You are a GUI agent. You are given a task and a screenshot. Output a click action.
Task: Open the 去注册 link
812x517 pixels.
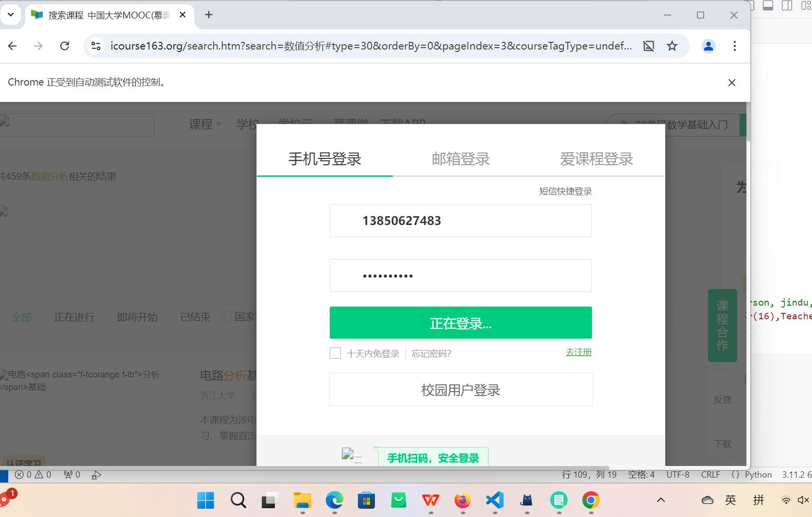click(578, 352)
